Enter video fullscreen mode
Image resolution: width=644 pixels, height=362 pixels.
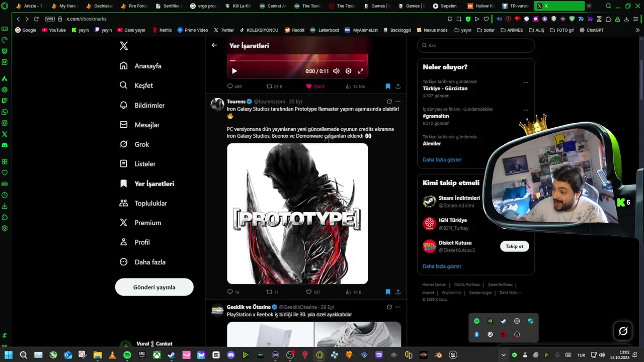point(360,71)
